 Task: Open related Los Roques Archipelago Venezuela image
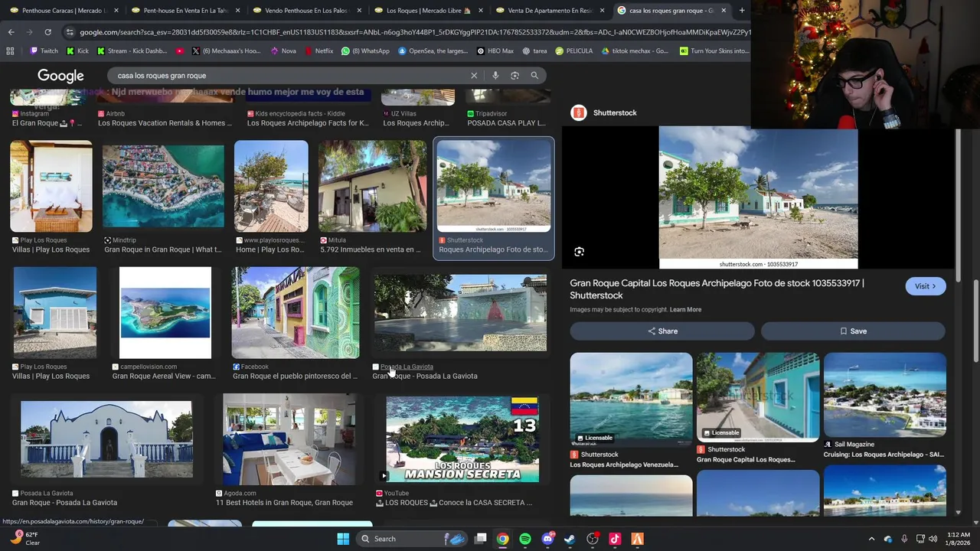coord(631,399)
